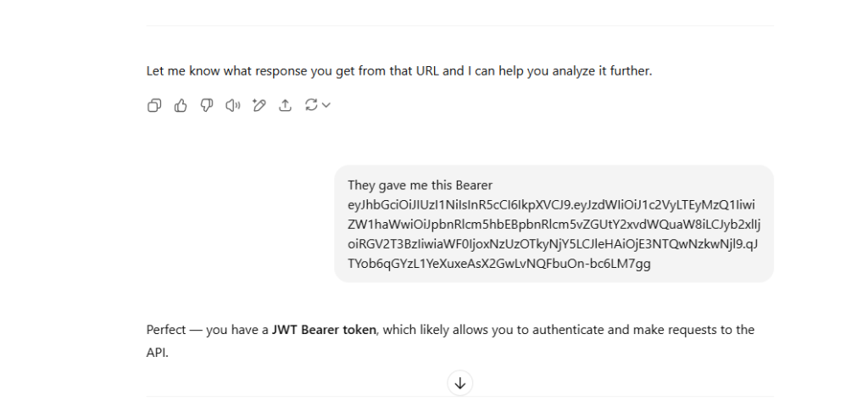Mark the response with thumbs down

pyautogui.click(x=207, y=105)
